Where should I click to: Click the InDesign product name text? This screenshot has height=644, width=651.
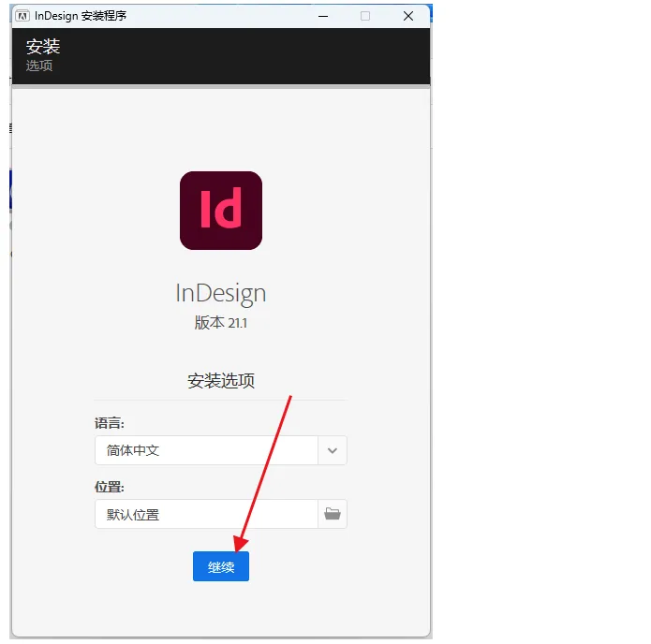coord(221,294)
